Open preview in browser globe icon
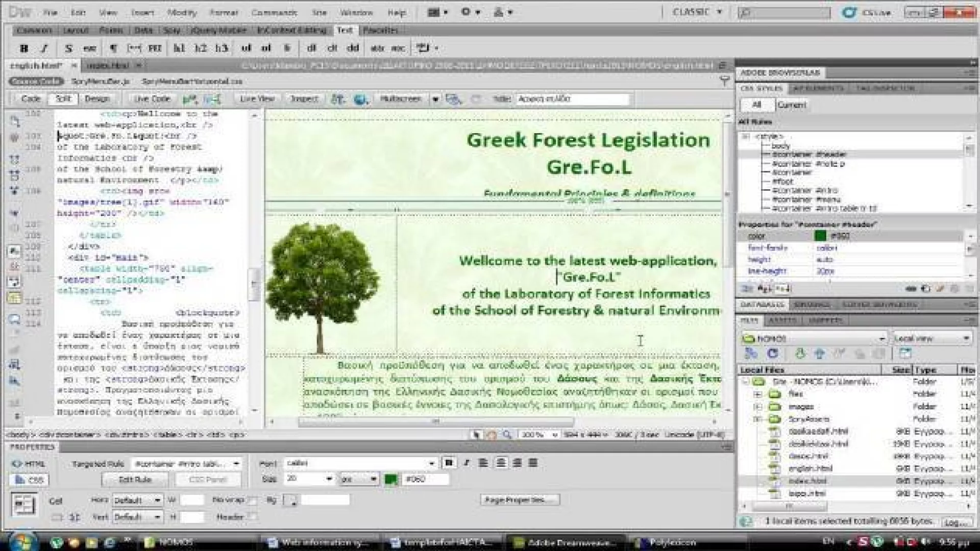Viewport: 980px width, 551px height. tap(360, 99)
